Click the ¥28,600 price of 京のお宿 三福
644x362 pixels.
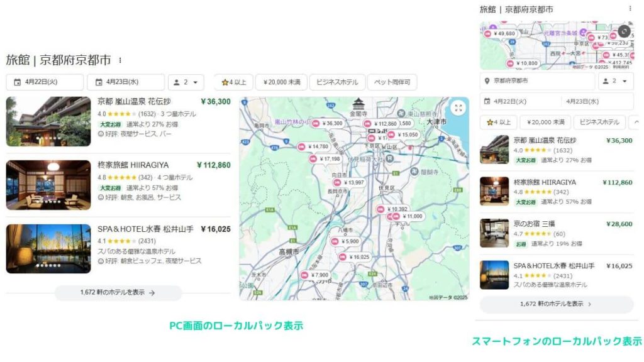tap(619, 224)
